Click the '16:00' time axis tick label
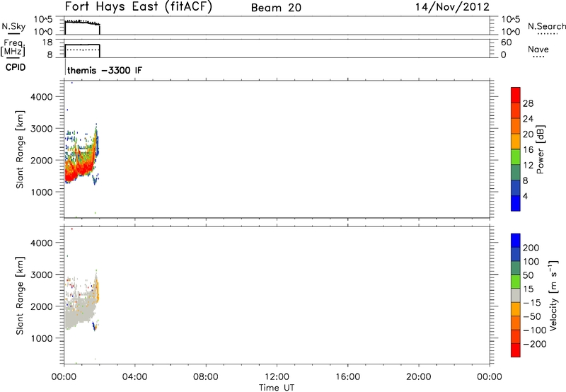 [347, 377]
